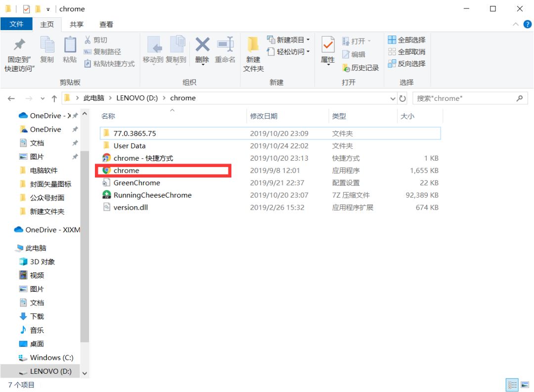Switch to the View (查看) tab
This screenshot has width=534, height=392.
coord(106,25)
